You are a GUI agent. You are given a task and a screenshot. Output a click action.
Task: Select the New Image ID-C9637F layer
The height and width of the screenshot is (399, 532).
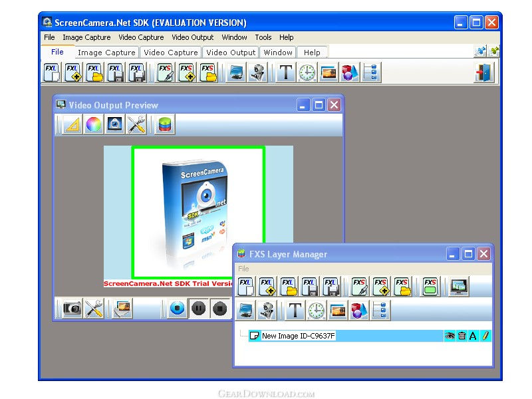(370, 336)
